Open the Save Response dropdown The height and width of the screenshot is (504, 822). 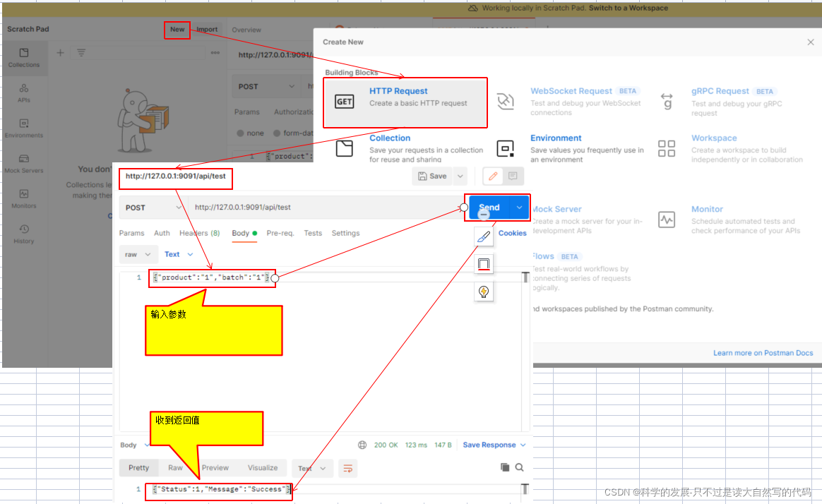click(x=494, y=445)
